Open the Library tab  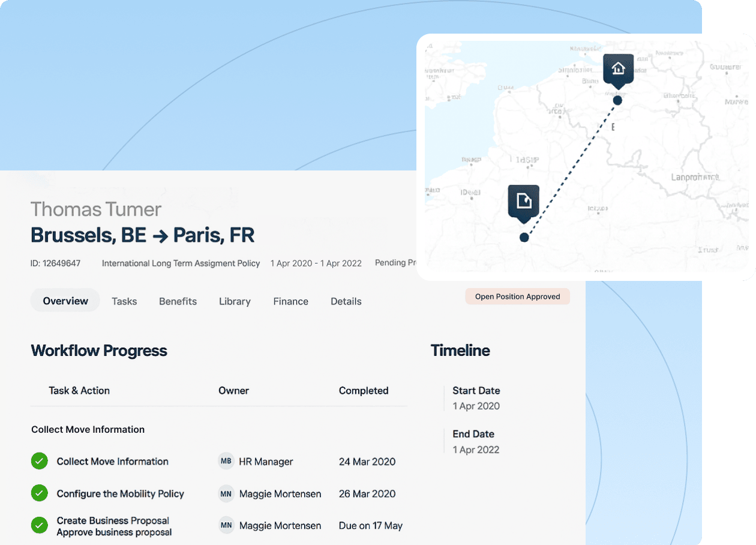(x=235, y=301)
